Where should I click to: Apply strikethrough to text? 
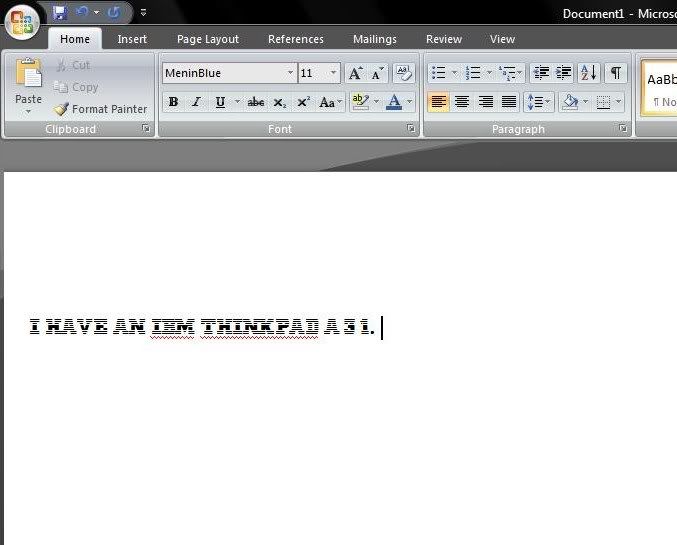coord(255,102)
